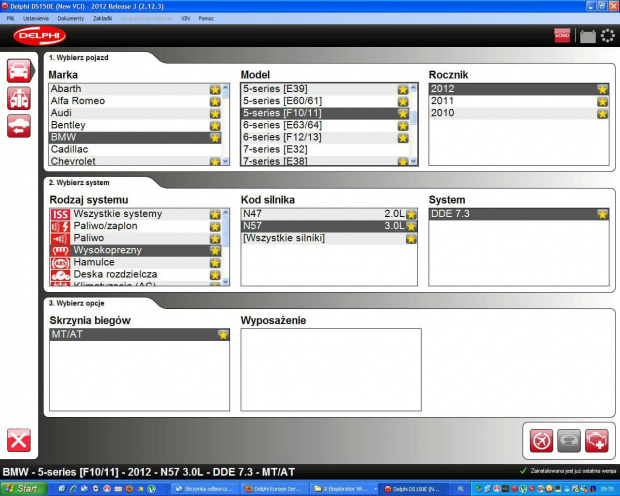Click the second sidebar vehicle icon

point(19,98)
